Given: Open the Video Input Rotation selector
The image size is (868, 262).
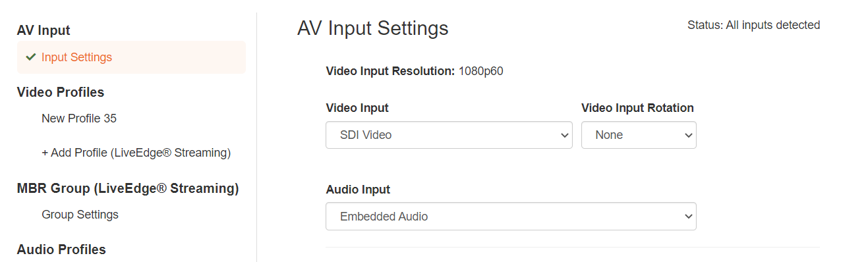Looking at the screenshot, I should tap(639, 135).
